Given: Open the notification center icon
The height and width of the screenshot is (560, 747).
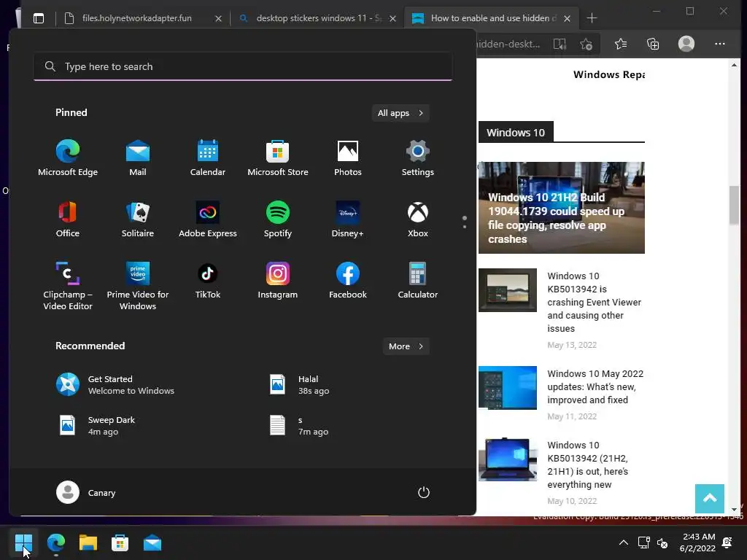Looking at the screenshot, I should (x=727, y=542).
